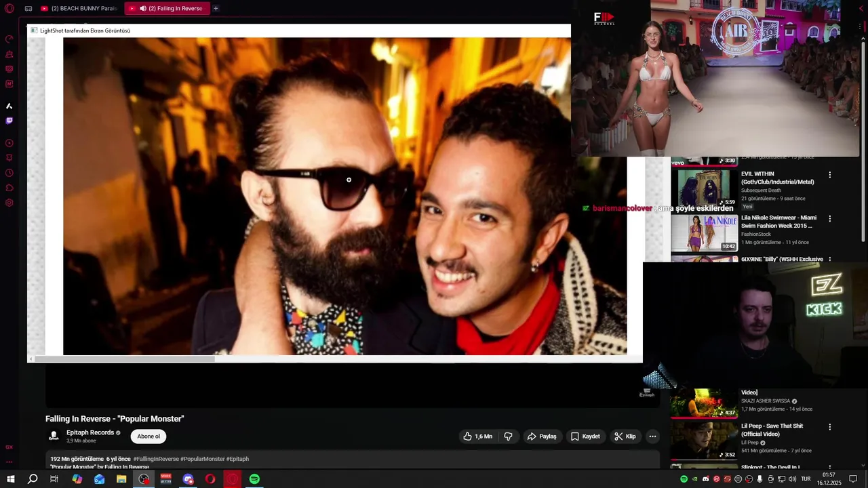Open the History clock icon in sidebar
868x488 pixels.
[x=9, y=173]
